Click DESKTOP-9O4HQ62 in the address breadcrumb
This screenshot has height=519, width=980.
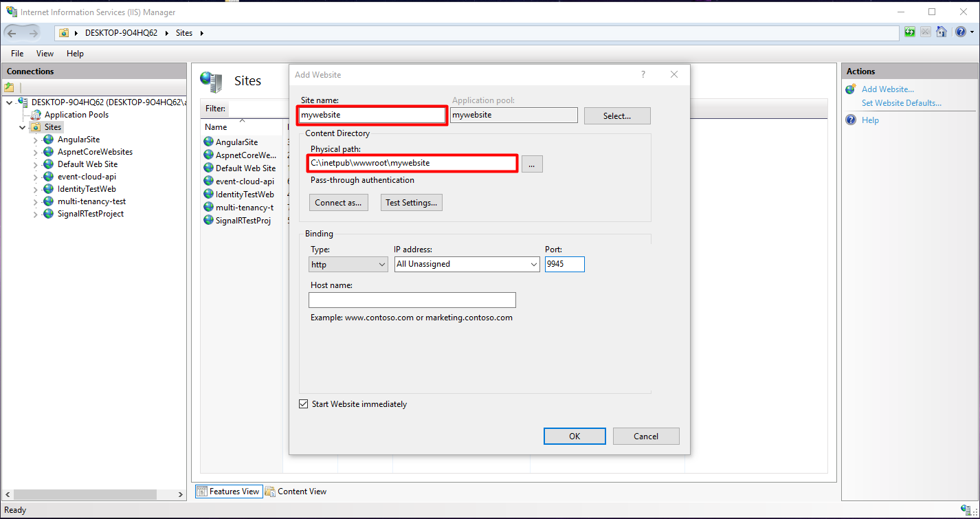point(121,33)
